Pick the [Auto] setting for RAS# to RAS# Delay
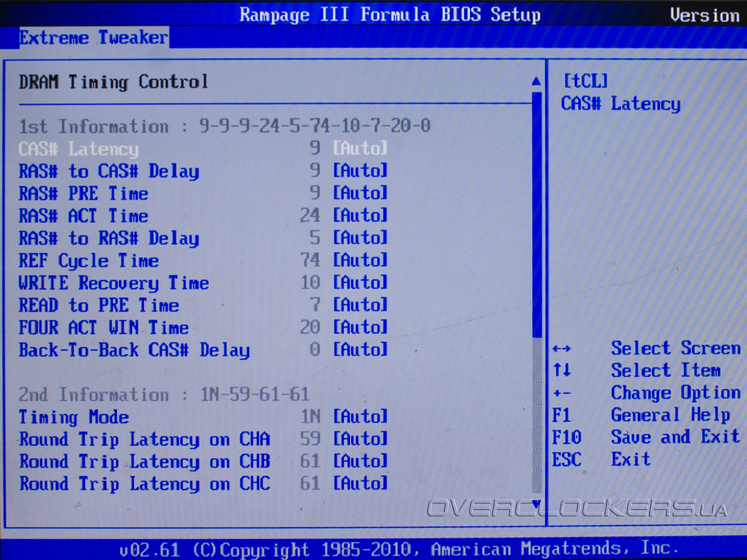This screenshot has height=560, width=747. click(360, 237)
